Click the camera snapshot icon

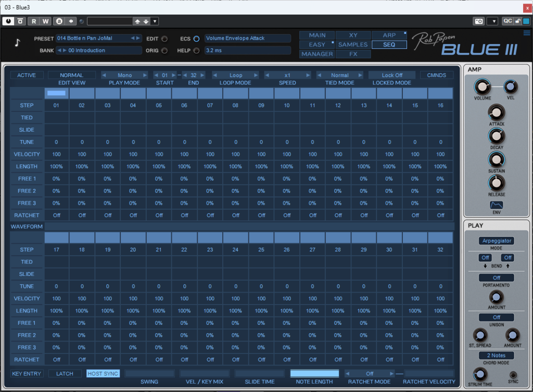point(478,21)
